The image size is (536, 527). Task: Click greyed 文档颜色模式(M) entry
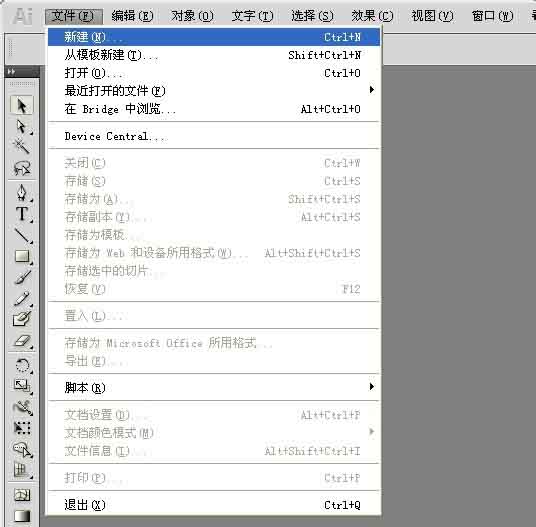pos(214,433)
